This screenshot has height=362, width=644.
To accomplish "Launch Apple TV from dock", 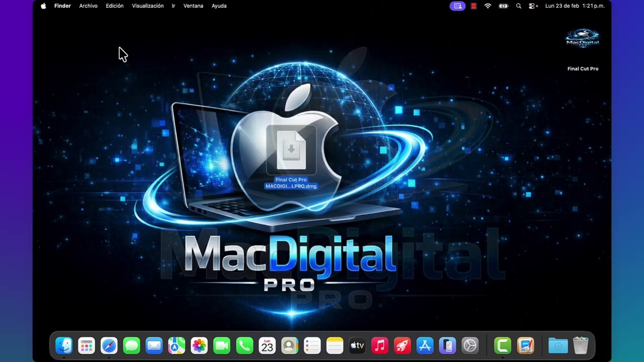I will 357,345.
